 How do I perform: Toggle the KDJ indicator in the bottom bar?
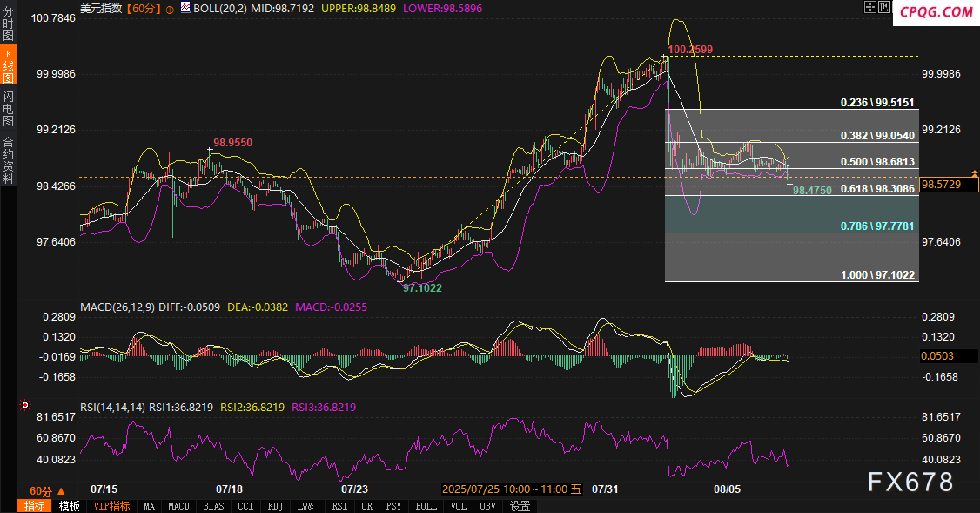pos(275,506)
